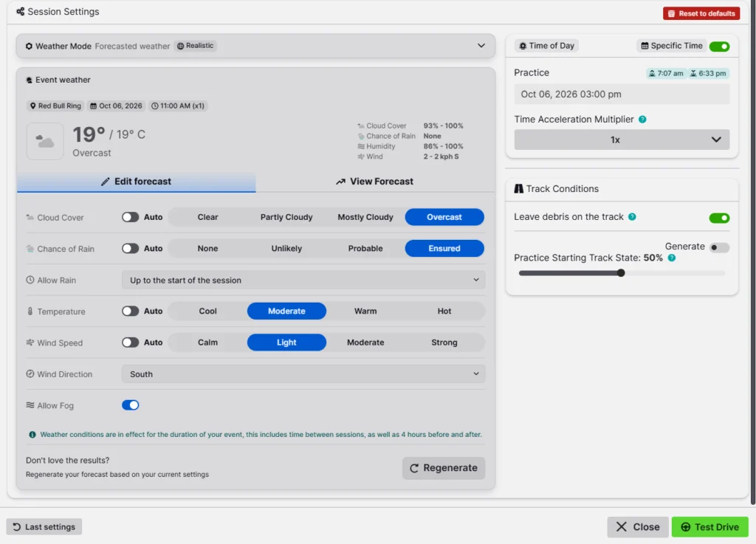The height and width of the screenshot is (544, 756).
Task: Select Partly Cloudy cloud cover
Action: tap(286, 217)
